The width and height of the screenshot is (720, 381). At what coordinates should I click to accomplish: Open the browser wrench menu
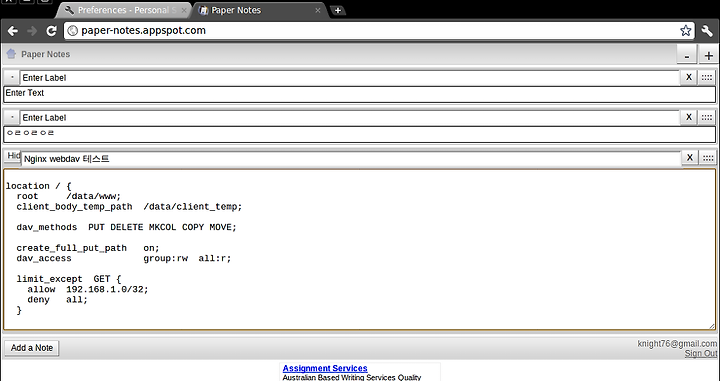(x=707, y=31)
